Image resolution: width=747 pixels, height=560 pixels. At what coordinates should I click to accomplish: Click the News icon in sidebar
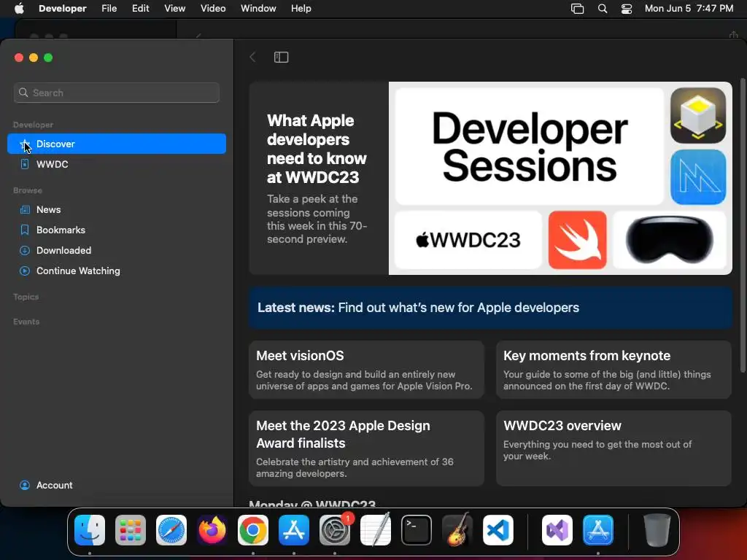click(25, 209)
